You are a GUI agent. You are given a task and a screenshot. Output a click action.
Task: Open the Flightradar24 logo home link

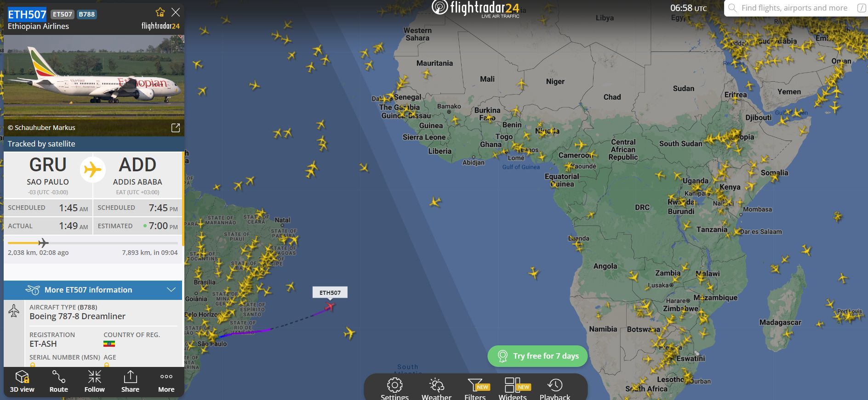[476, 8]
